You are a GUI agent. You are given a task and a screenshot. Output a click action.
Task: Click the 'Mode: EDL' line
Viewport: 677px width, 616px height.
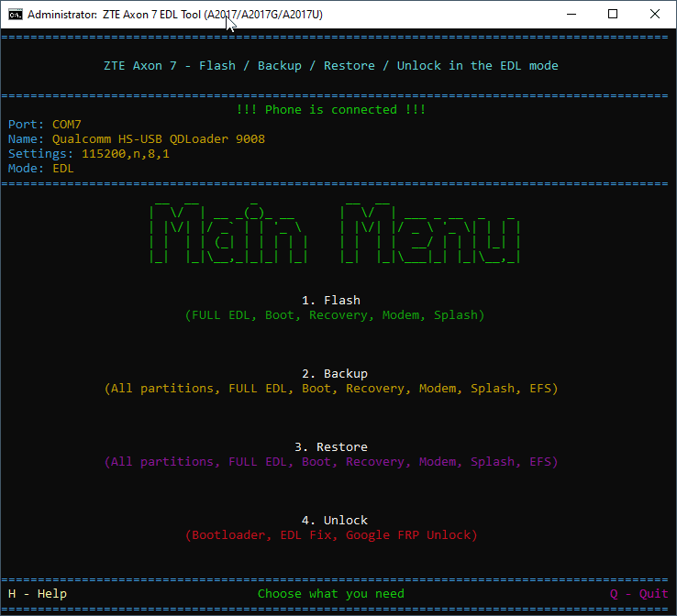click(x=41, y=169)
